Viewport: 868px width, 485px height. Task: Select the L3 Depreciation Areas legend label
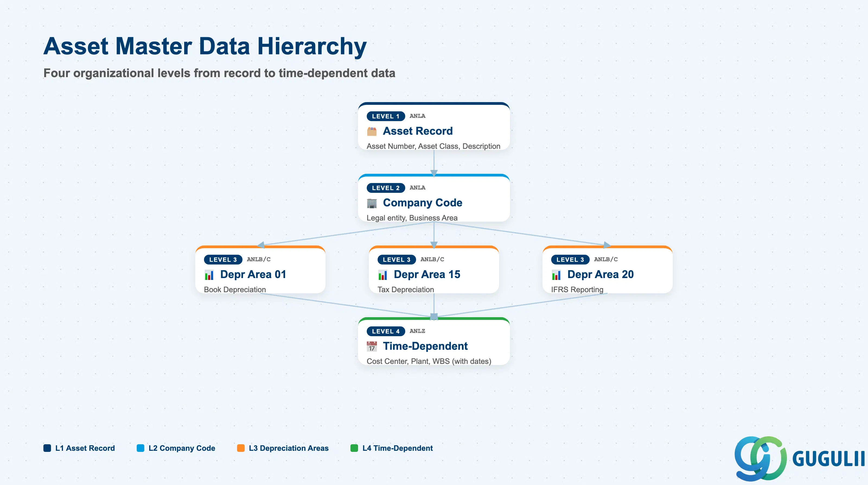pos(288,448)
